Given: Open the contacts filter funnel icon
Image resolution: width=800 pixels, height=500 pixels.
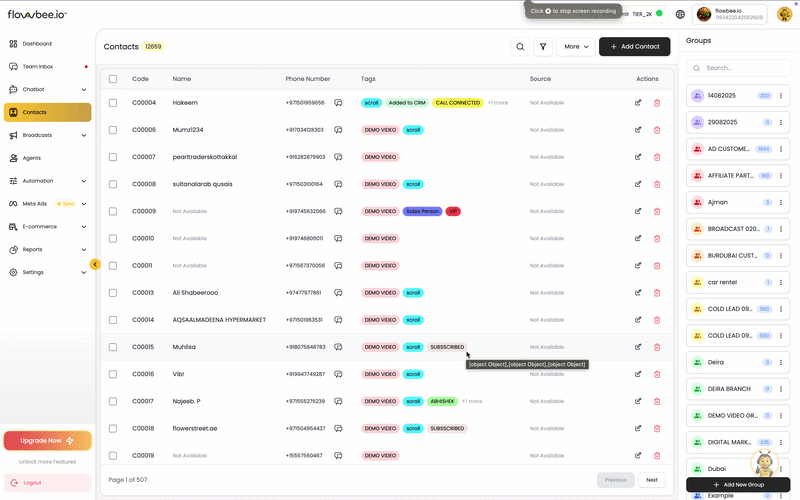Looking at the screenshot, I should pos(543,46).
